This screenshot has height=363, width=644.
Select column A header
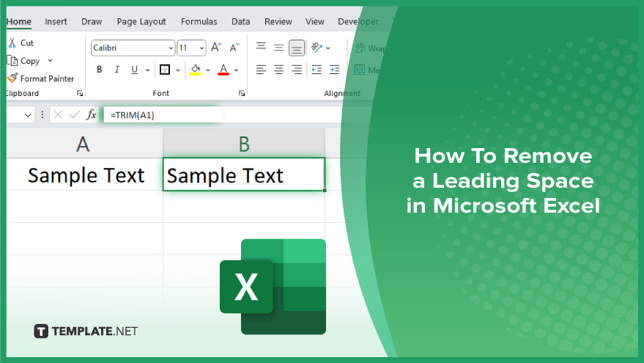pyautogui.click(x=84, y=144)
